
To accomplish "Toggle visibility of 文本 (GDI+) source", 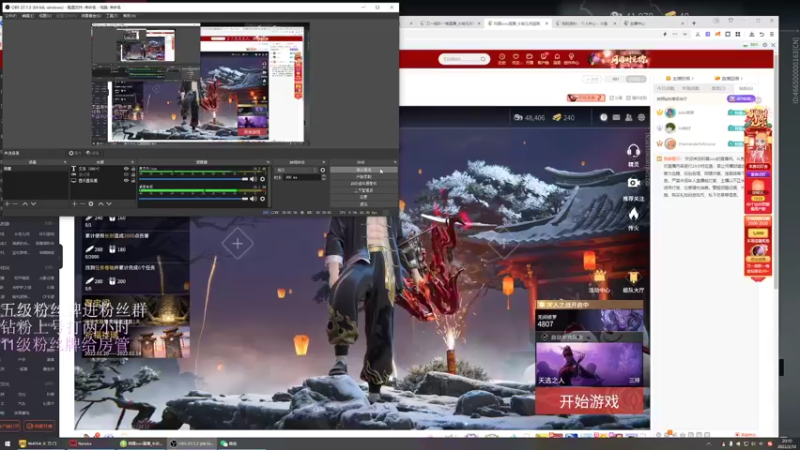I will (x=126, y=168).
